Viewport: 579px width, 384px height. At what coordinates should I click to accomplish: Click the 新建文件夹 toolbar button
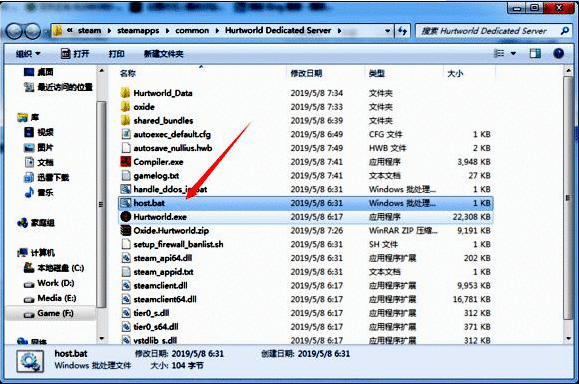click(163, 54)
